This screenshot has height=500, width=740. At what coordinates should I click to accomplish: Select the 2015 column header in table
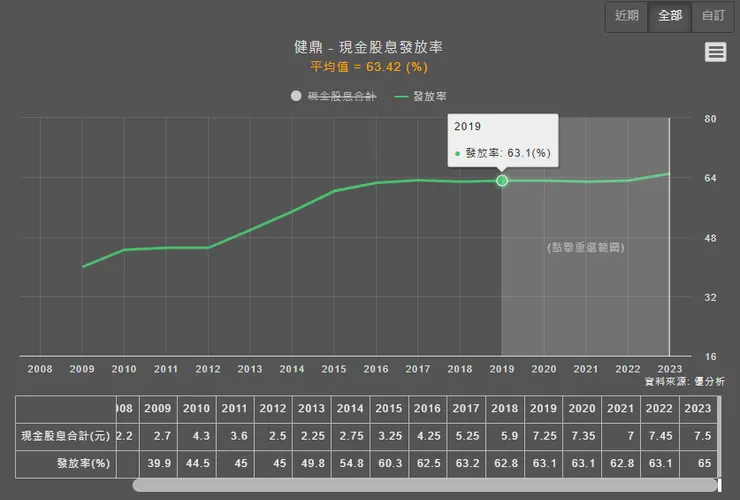point(390,409)
